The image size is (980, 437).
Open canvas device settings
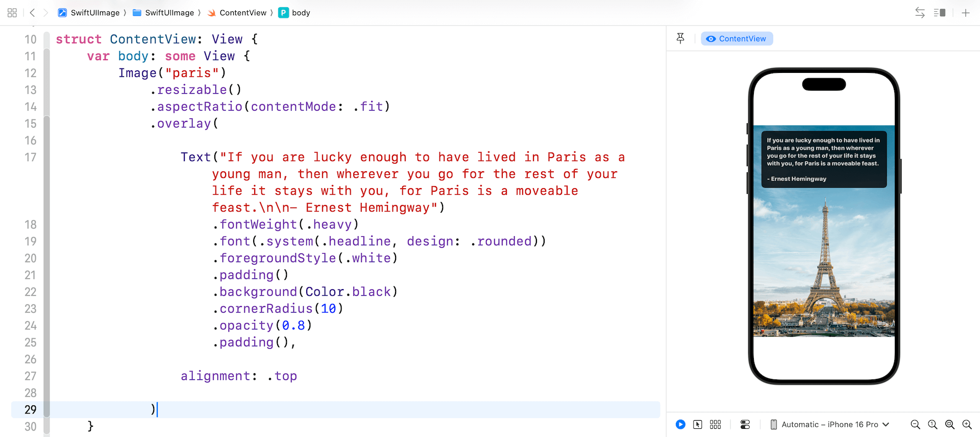click(x=745, y=424)
